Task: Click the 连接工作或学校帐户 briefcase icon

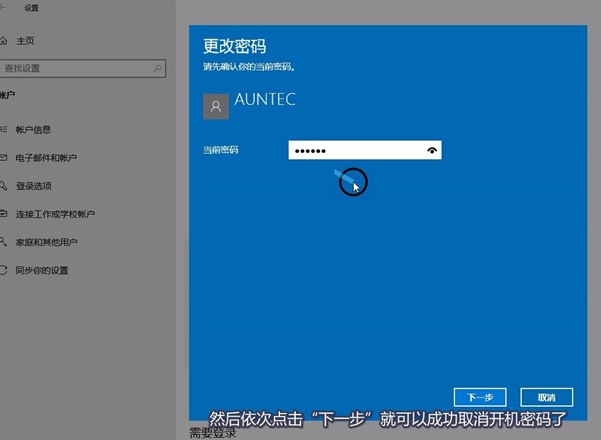Action: pyautogui.click(x=4, y=214)
